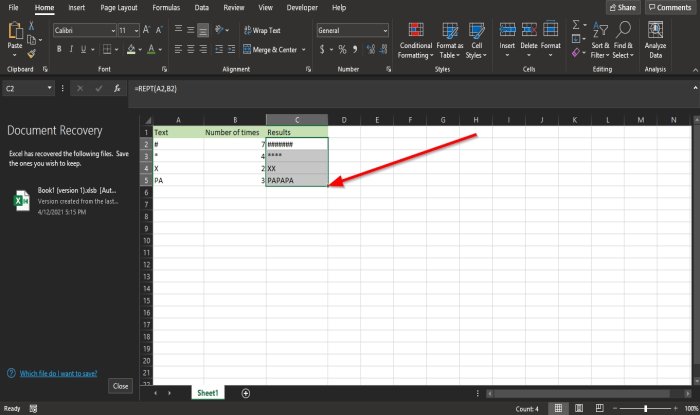Toggle Italic formatting
Screen dimensions: 700x415
tap(73, 49)
